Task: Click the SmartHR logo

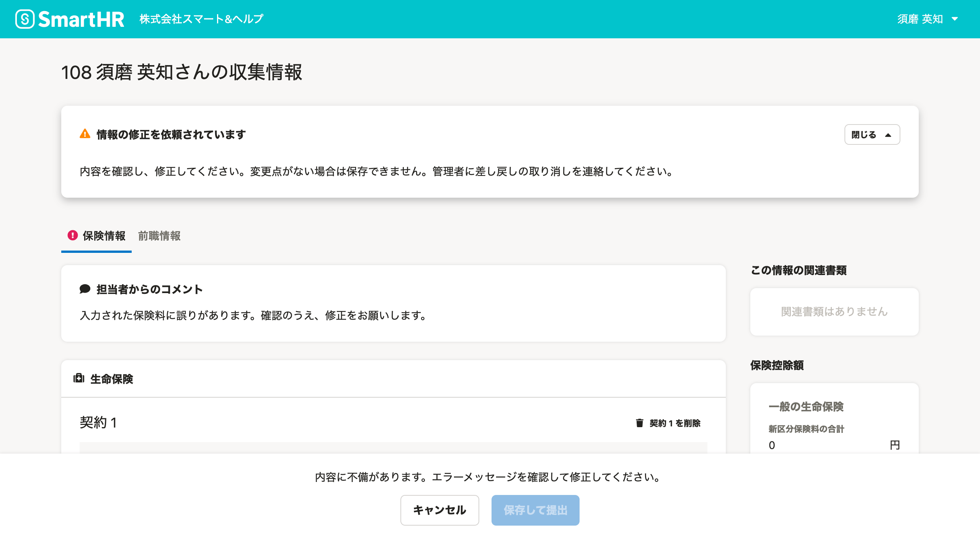Action: pyautogui.click(x=70, y=19)
